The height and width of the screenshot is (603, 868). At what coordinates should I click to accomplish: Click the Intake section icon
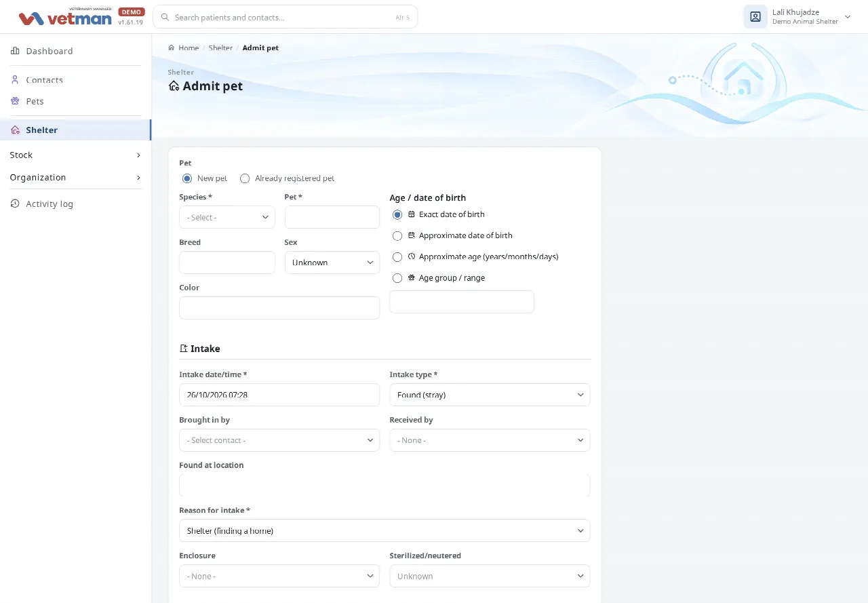pos(183,349)
